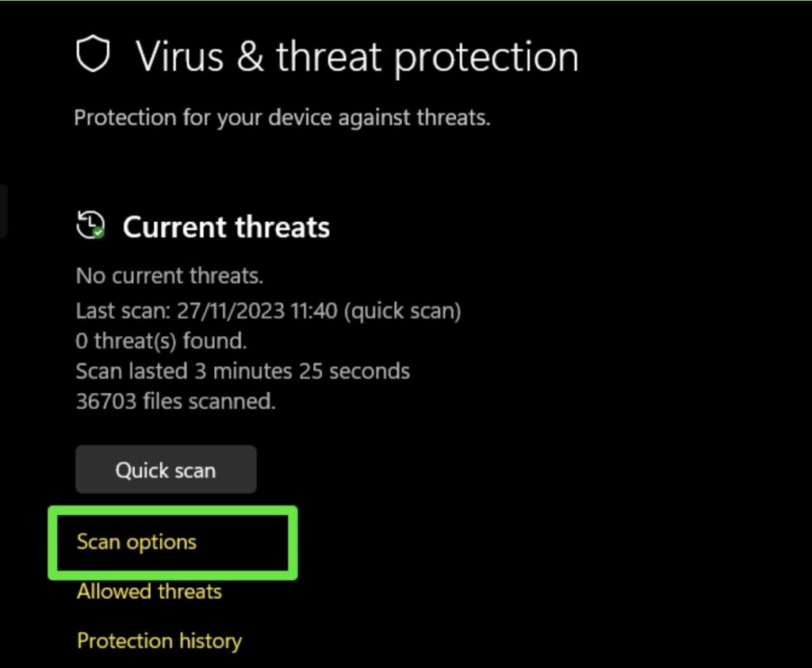This screenshot has height=668, width=812.
Task: Click the scan duration text
Action: coord(243,371)
